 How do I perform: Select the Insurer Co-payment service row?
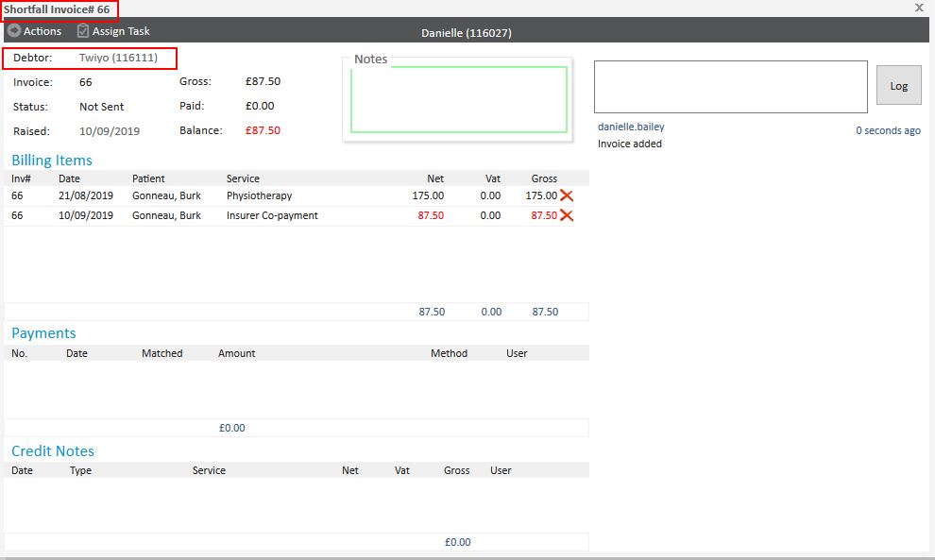[272, 215]
